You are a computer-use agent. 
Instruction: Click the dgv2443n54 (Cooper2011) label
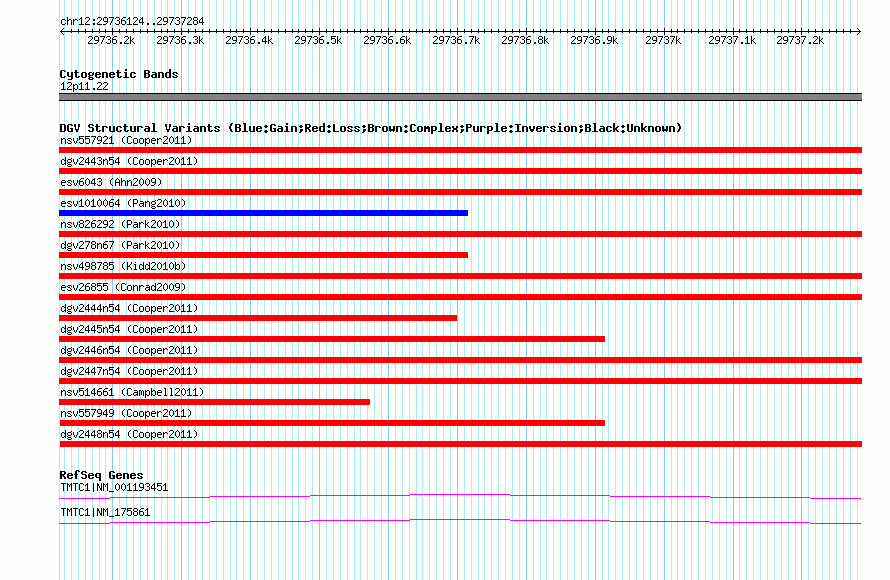(129, 161)
